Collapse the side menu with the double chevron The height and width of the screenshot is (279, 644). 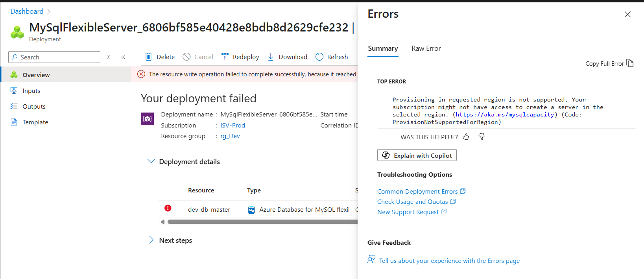pos(123,57)
